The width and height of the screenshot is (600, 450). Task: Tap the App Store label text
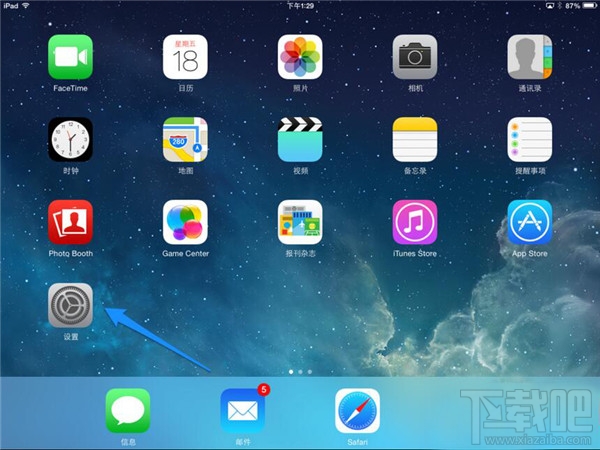(530, 253)
